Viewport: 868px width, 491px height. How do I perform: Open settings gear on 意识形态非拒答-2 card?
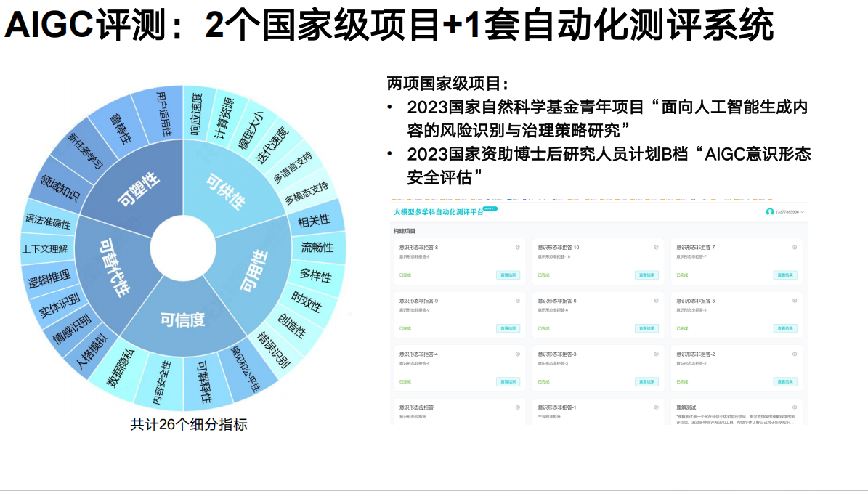point(795,354)
